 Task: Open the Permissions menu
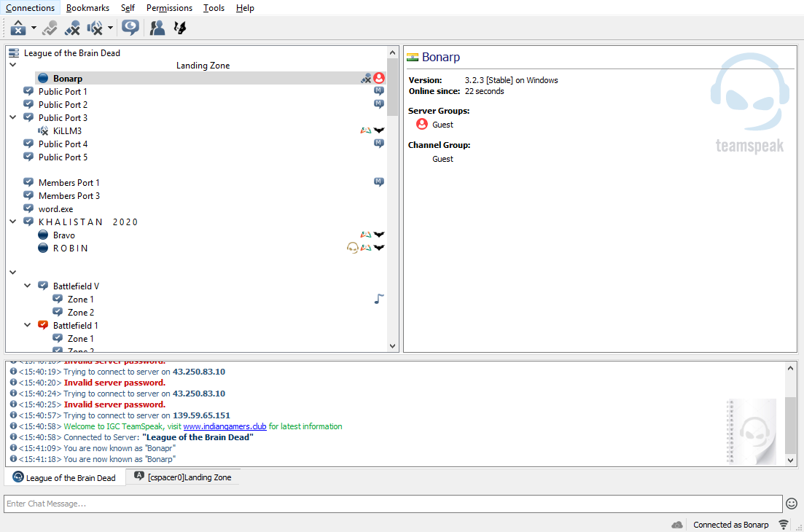click(169, 8)
